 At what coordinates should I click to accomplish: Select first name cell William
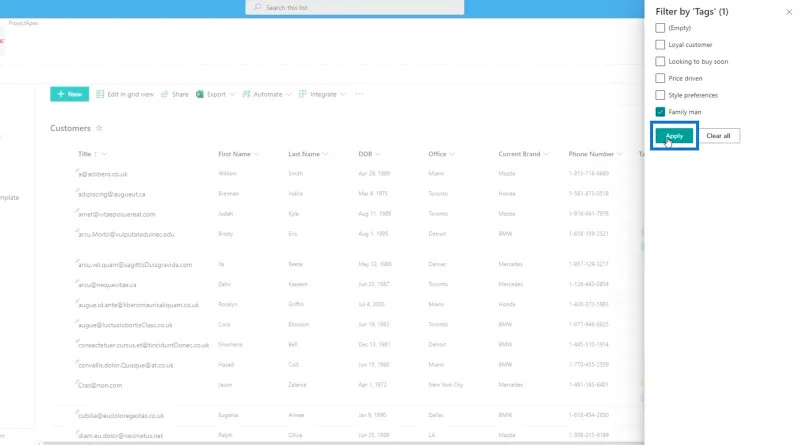point(228,174)
